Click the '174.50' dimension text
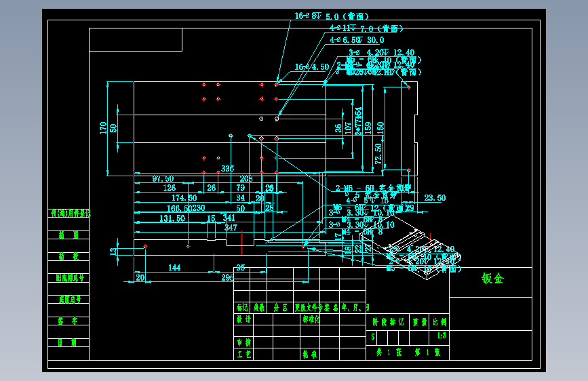The height and width of the screenshot is (381, 588). (x=184, y=198)
